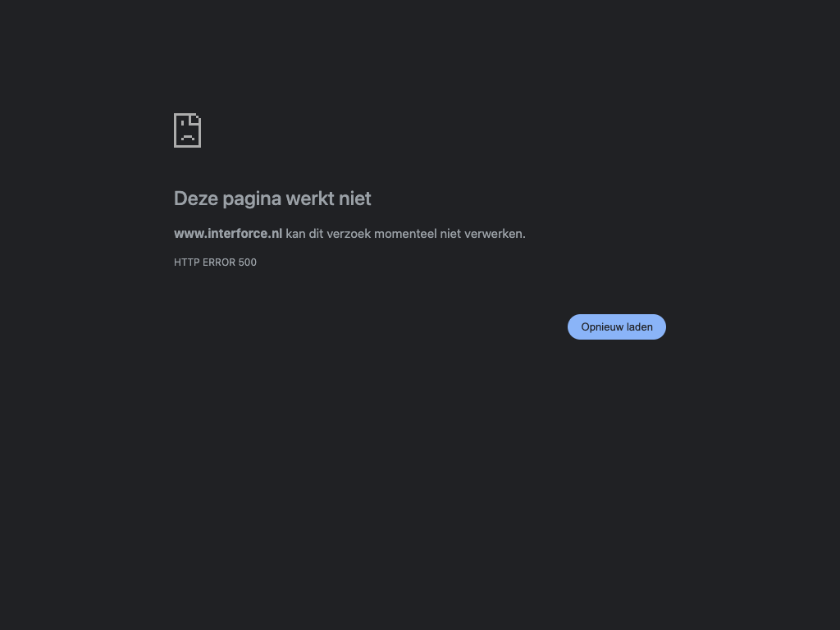The width and height of the screenshot is (840, 630).
Task: Click the 'Deze pagina werkt niet' heading
Action: click(x=272, y=199)
